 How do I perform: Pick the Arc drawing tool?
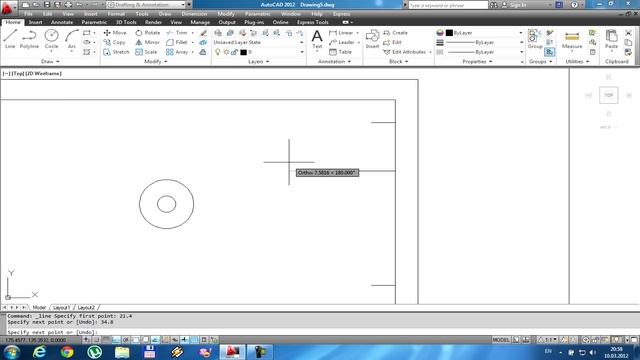[72, 39]
